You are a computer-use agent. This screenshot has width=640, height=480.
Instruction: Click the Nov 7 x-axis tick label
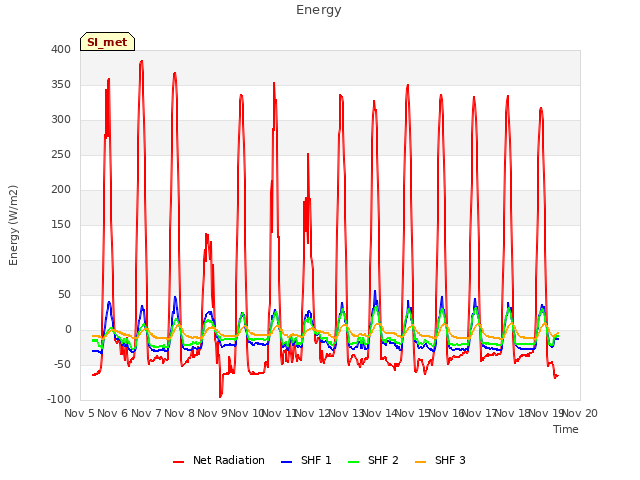[x=146, y=413]
